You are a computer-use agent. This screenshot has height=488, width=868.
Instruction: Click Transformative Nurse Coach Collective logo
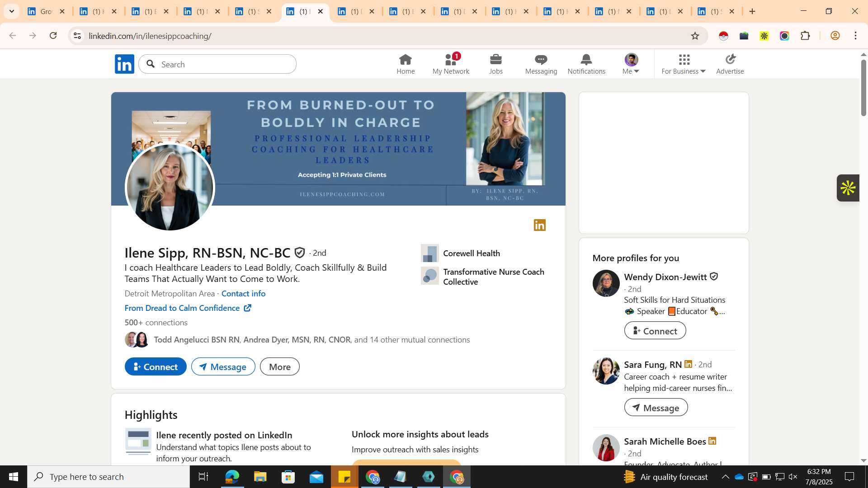pyautogui.click(x=429, y=276)
